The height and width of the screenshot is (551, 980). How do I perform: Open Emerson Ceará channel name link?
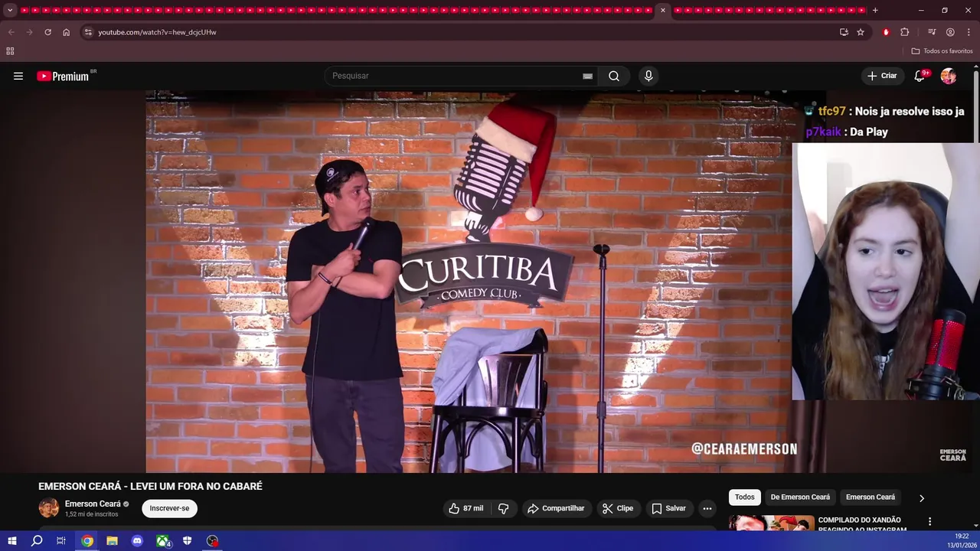click(93, 504)
